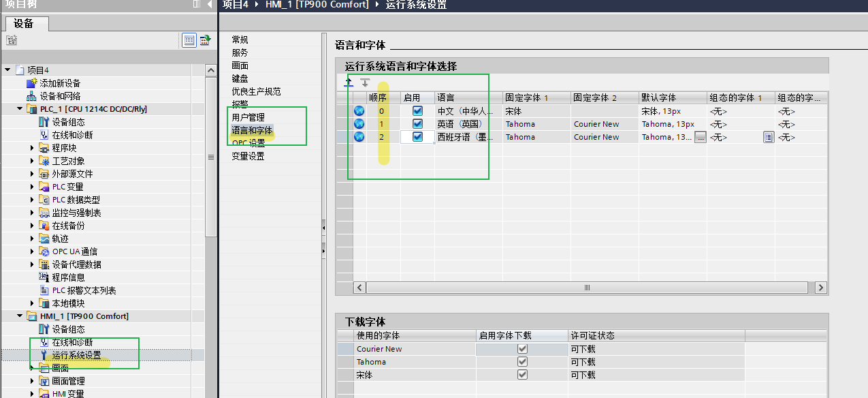Click the project tree overview icon
This screenshot has height=398, width=868.
[204, 40]
